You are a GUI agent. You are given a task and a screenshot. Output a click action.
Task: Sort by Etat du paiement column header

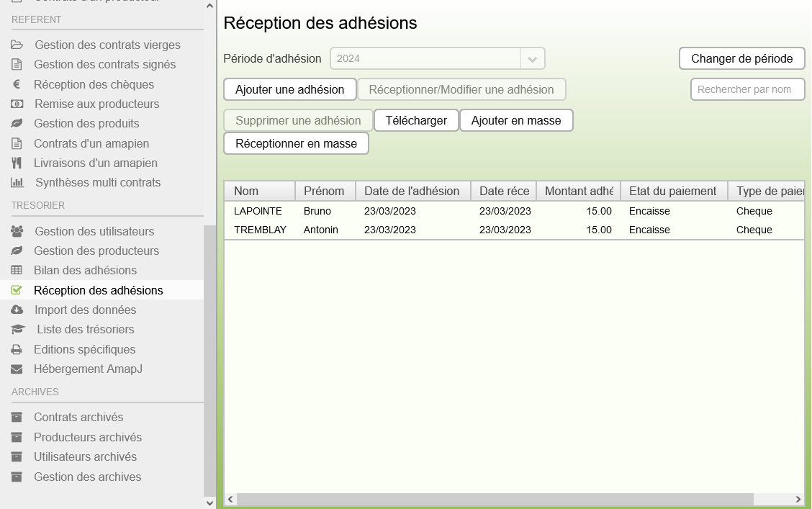tap(674, 191)
